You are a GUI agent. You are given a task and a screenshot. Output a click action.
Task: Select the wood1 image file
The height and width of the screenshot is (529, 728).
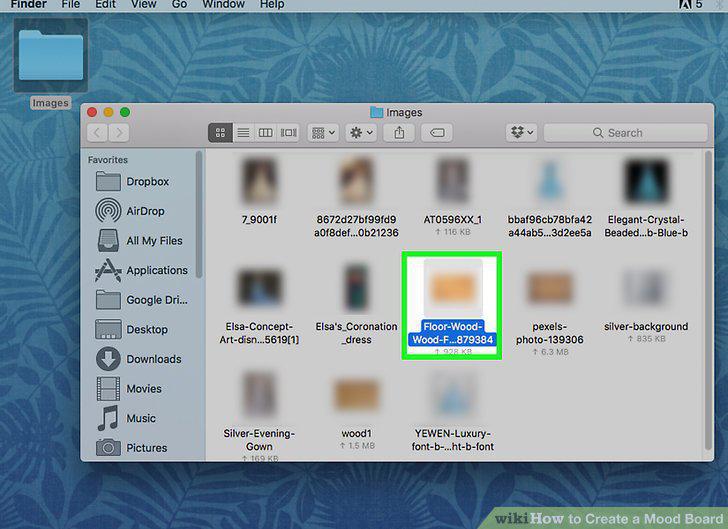tap(356, 395)
